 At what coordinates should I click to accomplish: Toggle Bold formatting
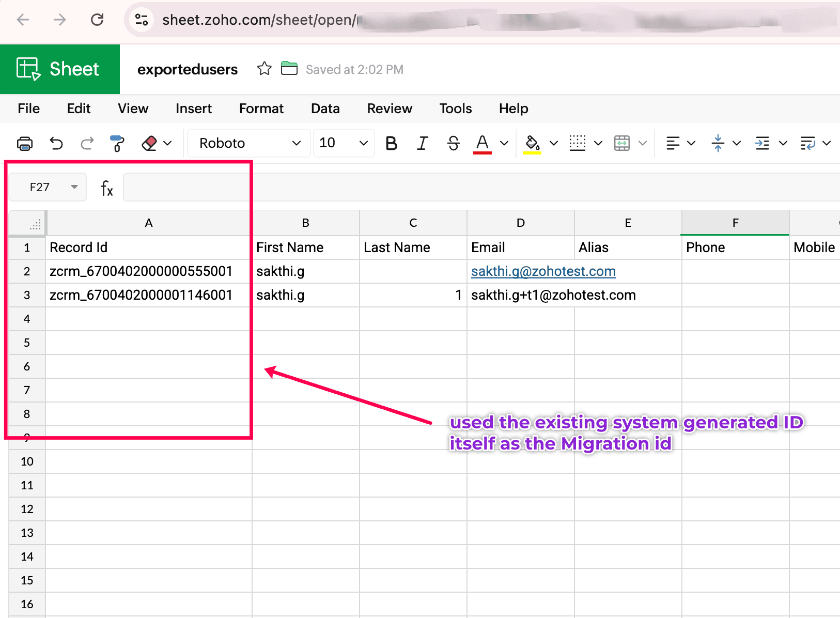click(392, 143)
